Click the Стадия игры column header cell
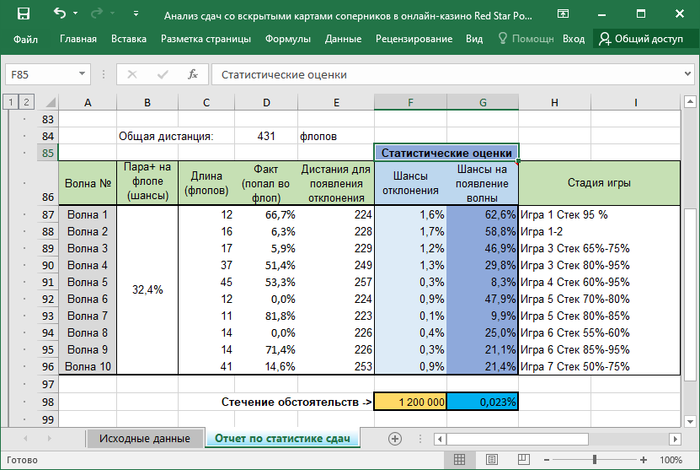700x470 pixels. (x=599, y=183)
